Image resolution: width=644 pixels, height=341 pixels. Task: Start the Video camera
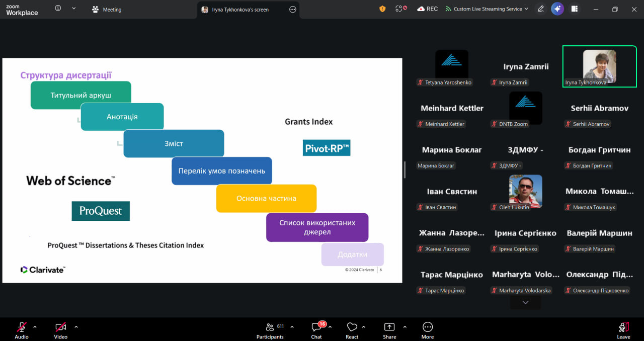[x=61, y=327]
